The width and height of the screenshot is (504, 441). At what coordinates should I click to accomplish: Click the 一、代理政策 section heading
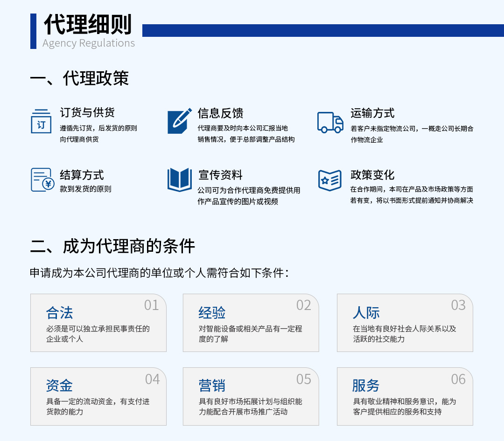[x=79, y=78]
